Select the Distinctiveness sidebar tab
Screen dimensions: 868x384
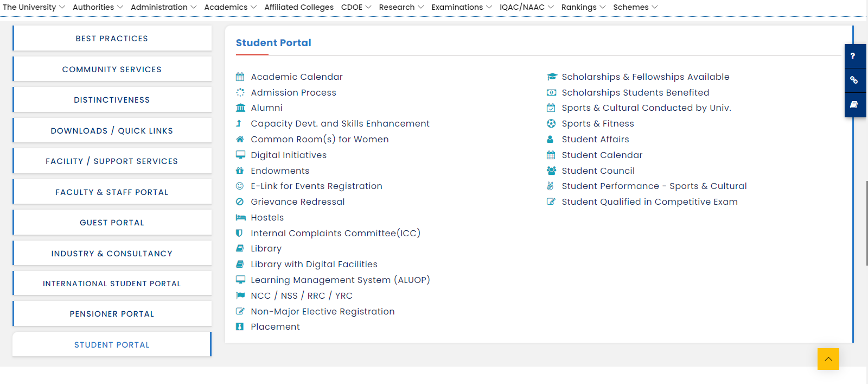112,100
